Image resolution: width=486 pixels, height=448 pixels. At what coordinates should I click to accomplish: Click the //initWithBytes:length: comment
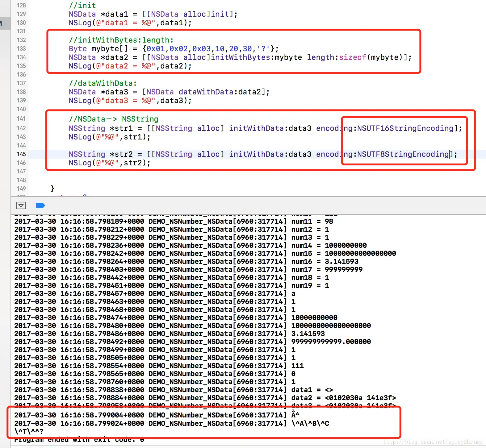coord(121,40)
